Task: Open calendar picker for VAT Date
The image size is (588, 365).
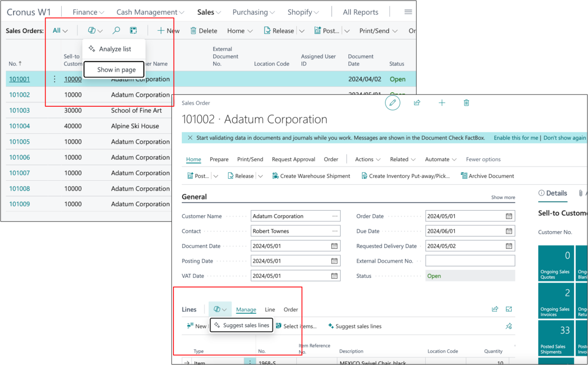Action: [335, 276]
